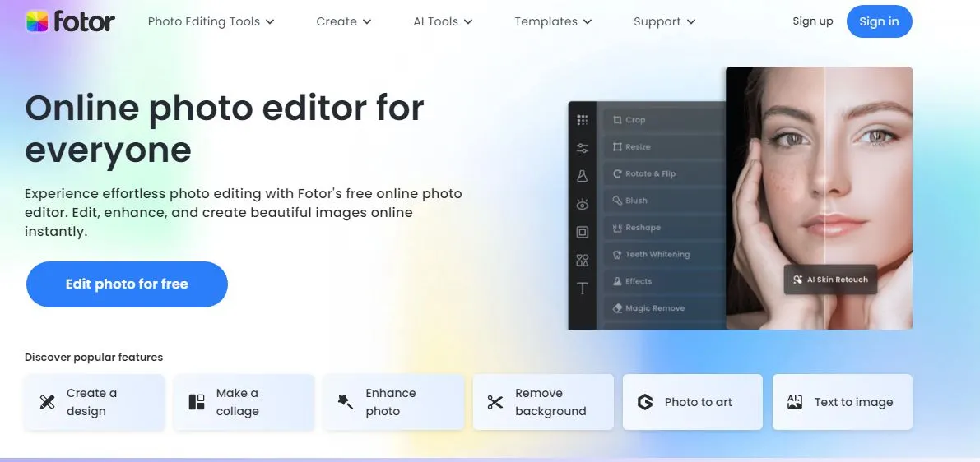Open the Make a collage card label
This screenshot has height=462, width=980.
[238, 402]
